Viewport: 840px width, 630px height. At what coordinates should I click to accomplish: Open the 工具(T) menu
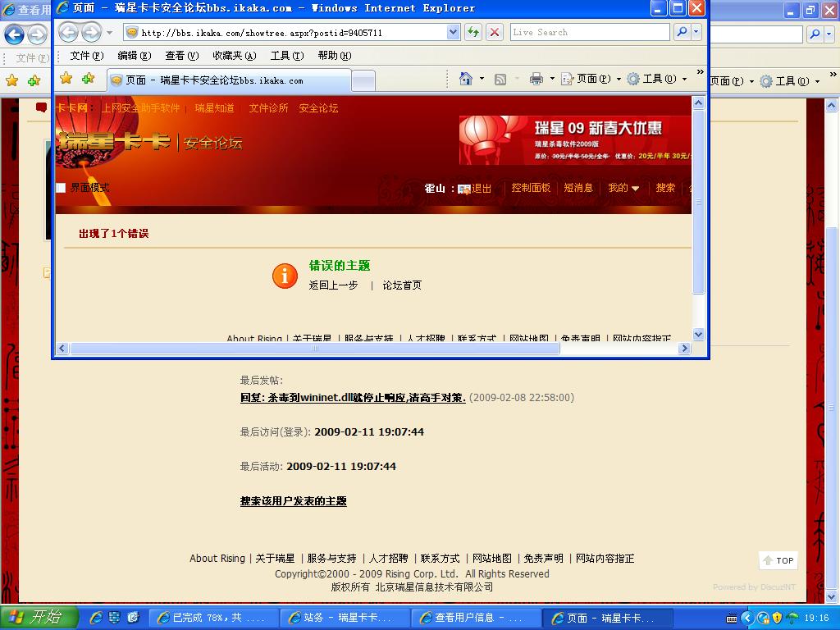pos(286,56)
